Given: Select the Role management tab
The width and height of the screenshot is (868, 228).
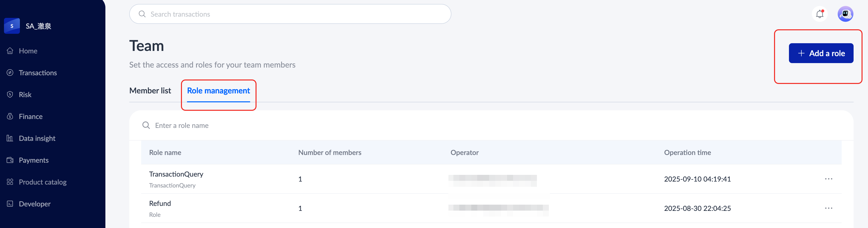Looking at the screenshot, I should [x=218, y=91].
